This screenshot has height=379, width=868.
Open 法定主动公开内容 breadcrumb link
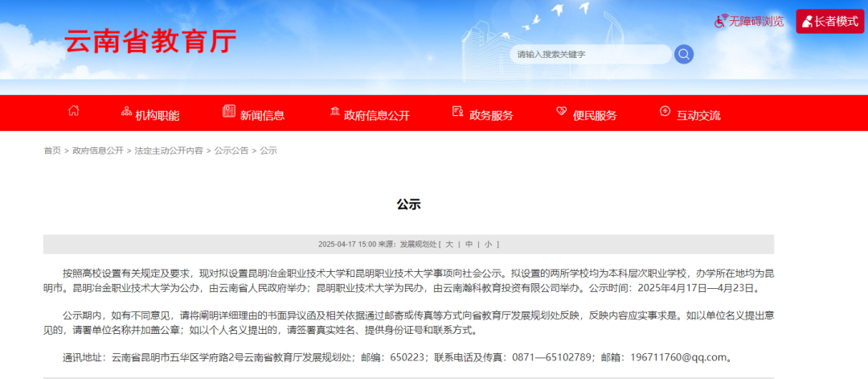coord(169,150)
